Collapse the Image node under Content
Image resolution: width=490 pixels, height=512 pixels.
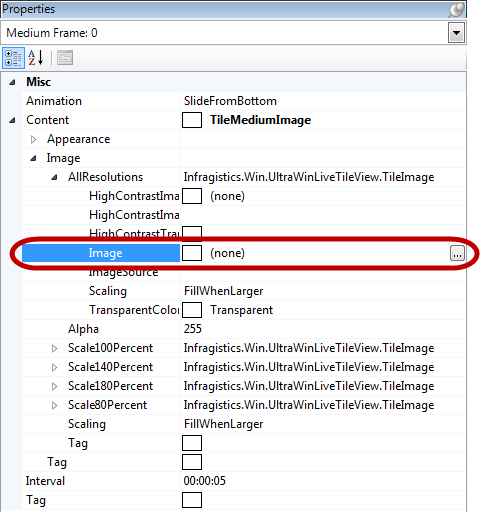33,158
